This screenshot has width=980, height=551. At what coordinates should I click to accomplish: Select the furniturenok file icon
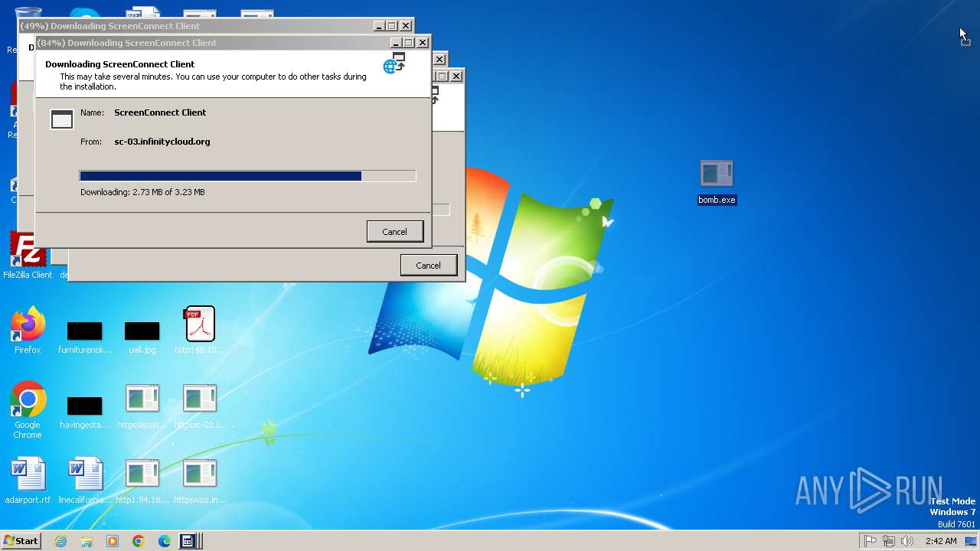(x=85, y=337)
